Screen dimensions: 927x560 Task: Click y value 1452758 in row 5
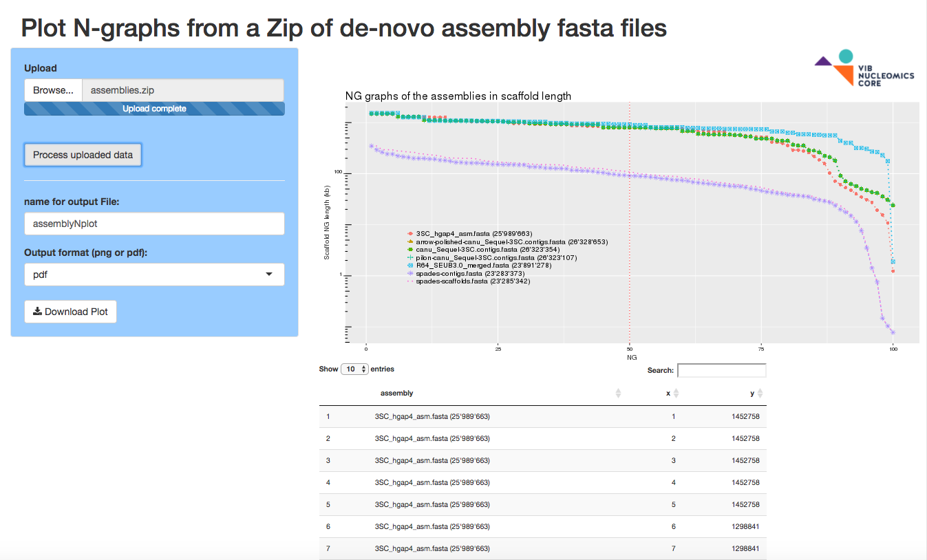[x=745, y=504]
